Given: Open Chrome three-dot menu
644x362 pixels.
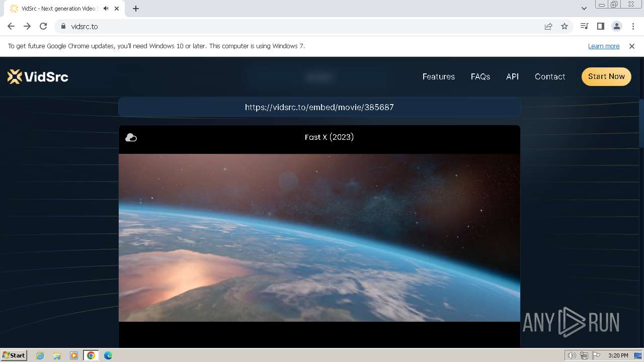Looking at the screenshot, I should pos(633,26).
